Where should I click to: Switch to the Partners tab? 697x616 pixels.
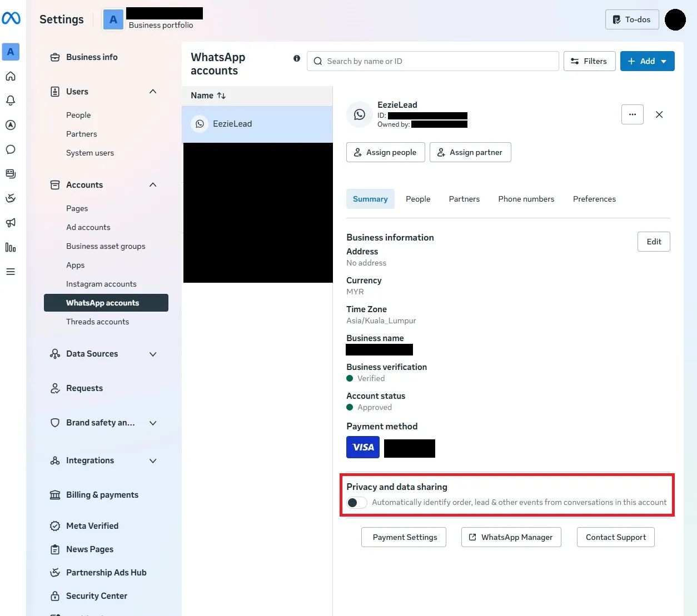tap(464, 199)
